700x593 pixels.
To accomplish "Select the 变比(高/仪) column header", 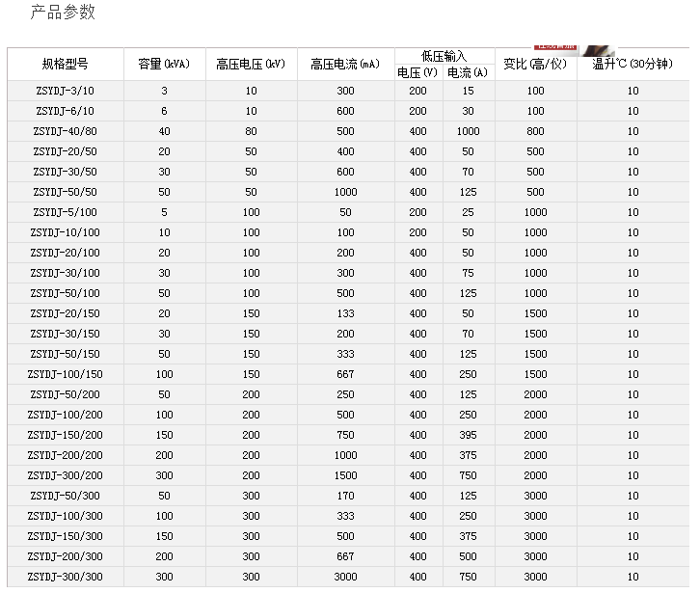I will [x=535, y=65].
